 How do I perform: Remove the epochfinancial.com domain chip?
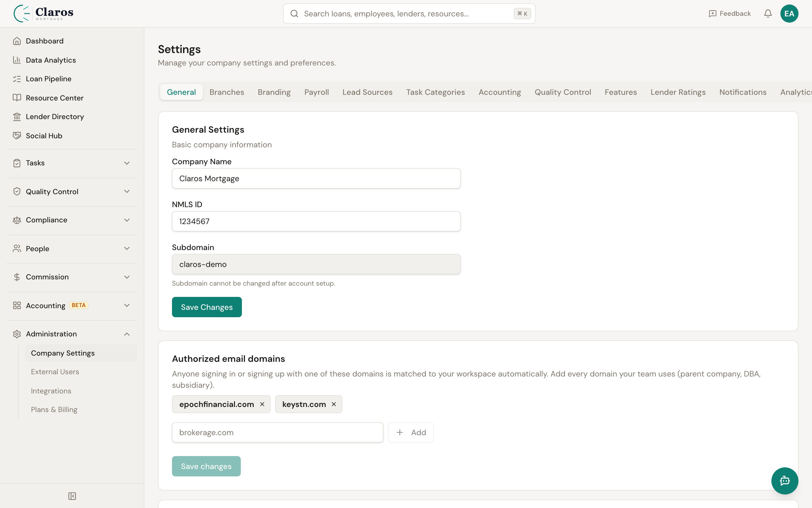[262, 404]
